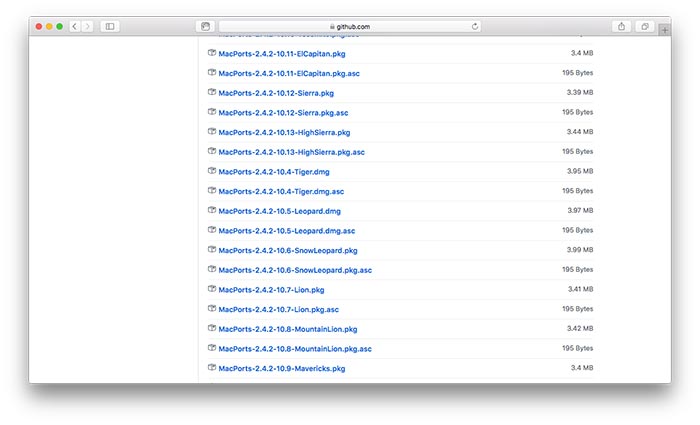This screenshot has width=700, height=425.
Task: Click the 3.39 MB size of Sierra.pkg
Action: tap(580, 92)
